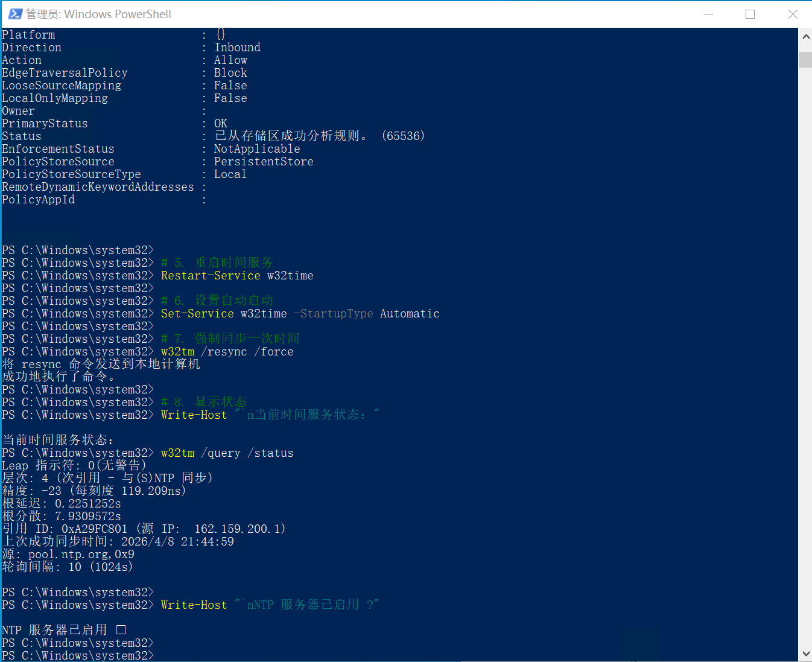Click the scrollbar up arrow
This screenshot has height=662, width=812.
(805, 37)
